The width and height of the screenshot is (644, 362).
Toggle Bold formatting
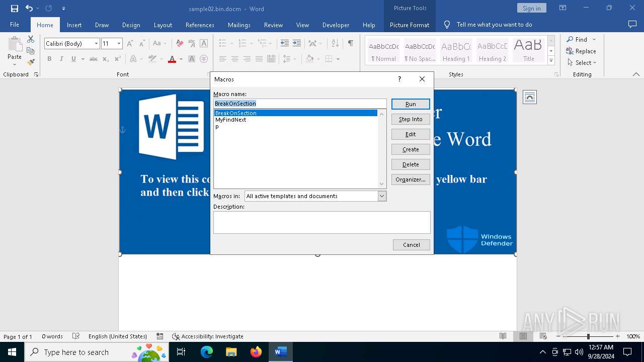tap(49, 59)
